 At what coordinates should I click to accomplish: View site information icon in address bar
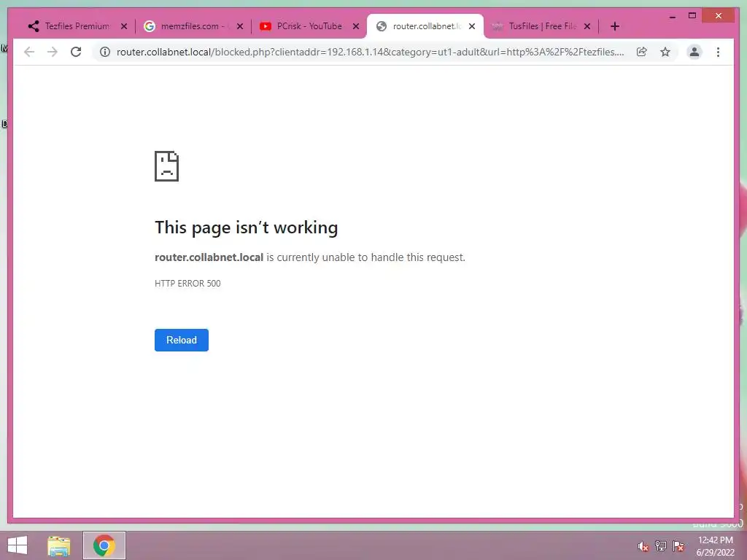[105, 52]
